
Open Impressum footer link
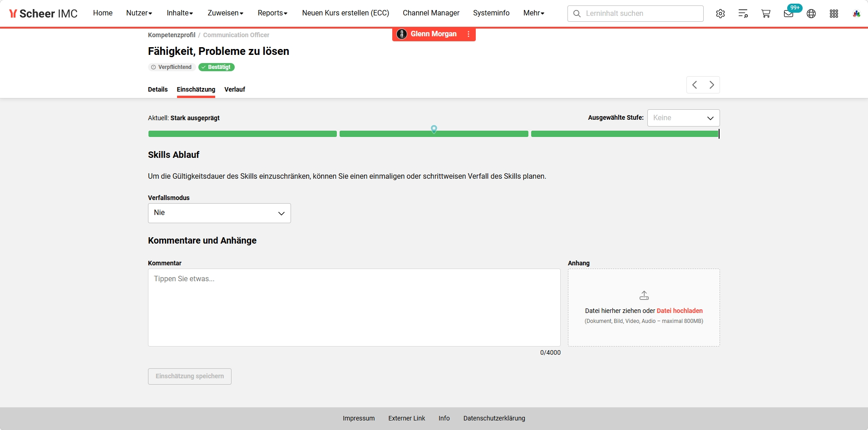(x=359, y=418)
